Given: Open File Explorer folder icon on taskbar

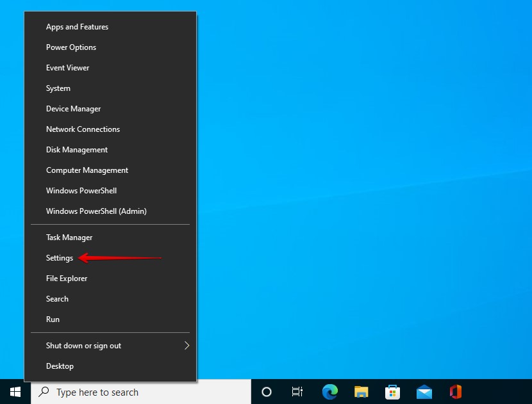Looking at the screenshot, I should (361, 392).
